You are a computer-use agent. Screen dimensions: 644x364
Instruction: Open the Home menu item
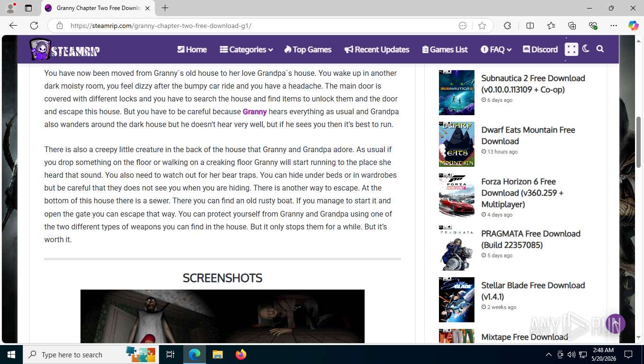[x=192, y=49]
